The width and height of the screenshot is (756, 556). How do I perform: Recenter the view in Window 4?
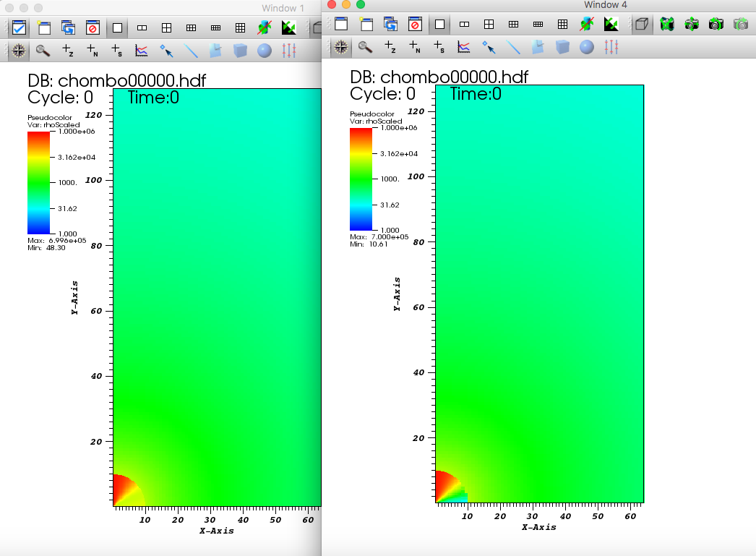[x=692, y=24]
